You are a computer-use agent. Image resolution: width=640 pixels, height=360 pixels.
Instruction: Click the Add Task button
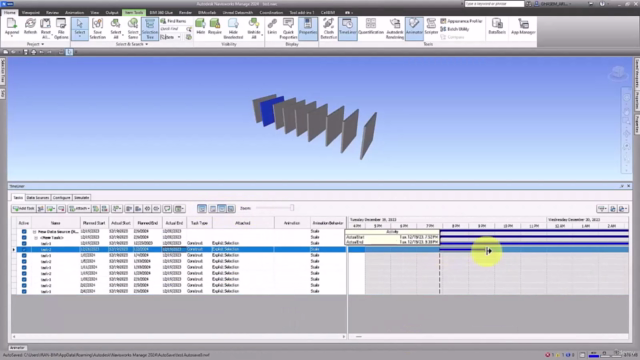23,209
